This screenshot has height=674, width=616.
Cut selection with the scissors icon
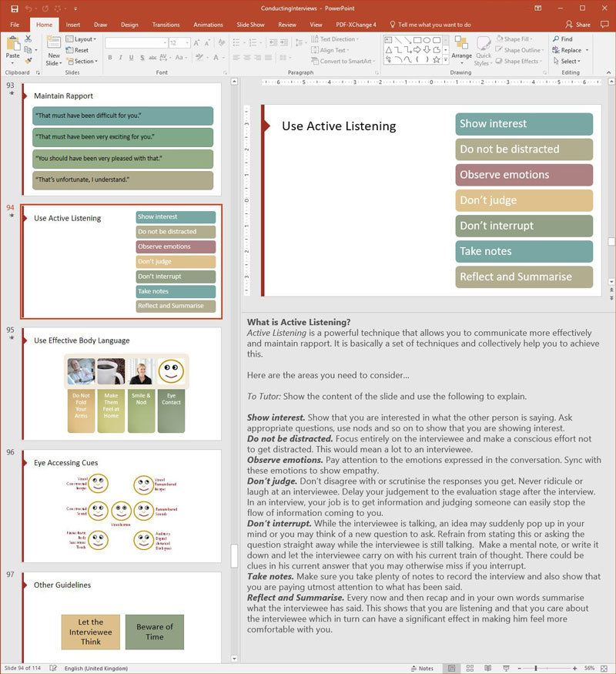28,39
